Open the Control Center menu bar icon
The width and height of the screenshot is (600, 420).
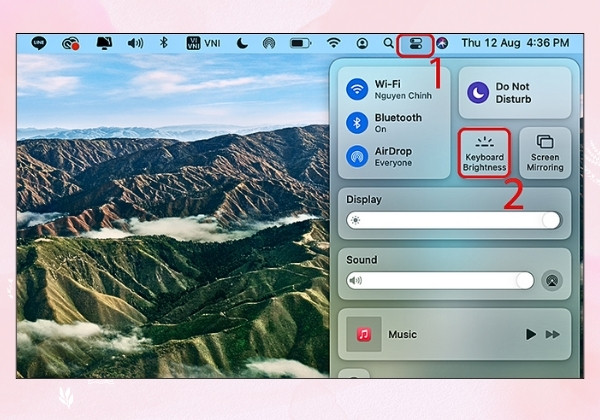click(416, 44)
